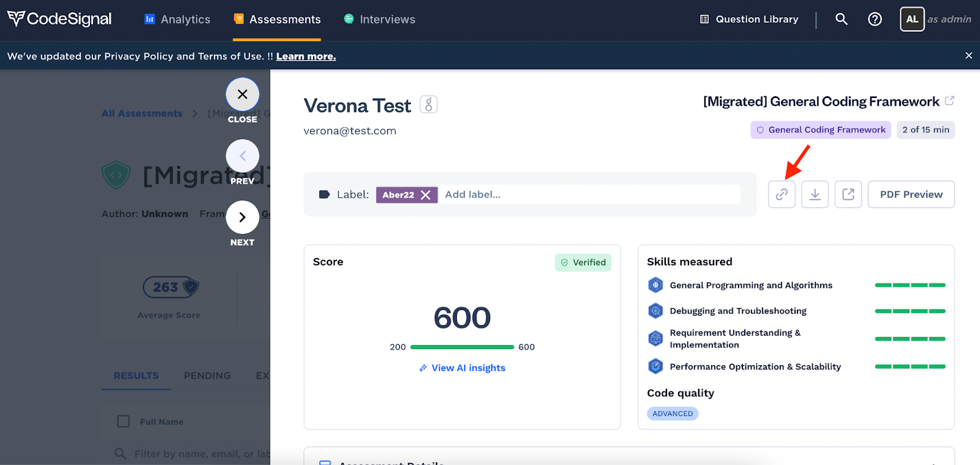Image resolution: width=980 pixels, height=465 pixels.
Task: Go to the next candidate
Action: 243,217
